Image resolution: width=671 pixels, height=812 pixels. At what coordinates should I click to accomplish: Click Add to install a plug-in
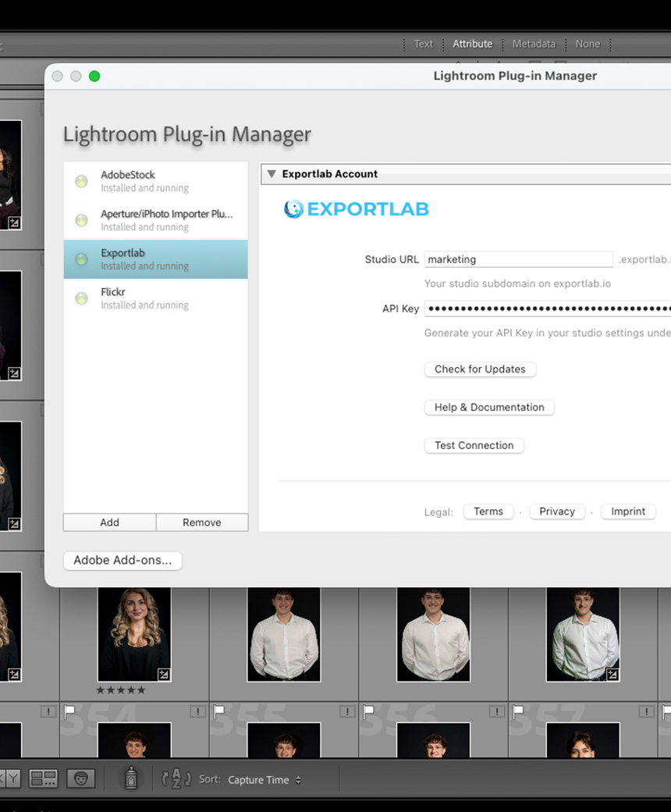110,522
